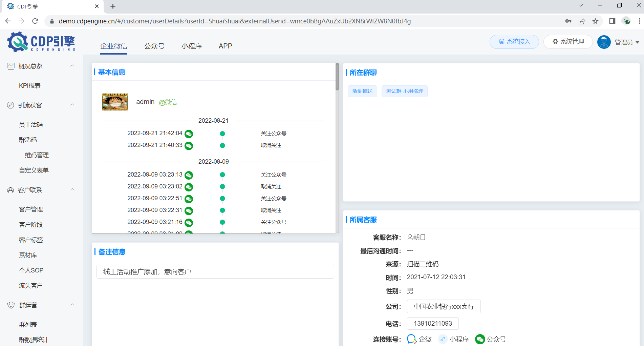
Task: Click the 系统管理 button
Action: pyautogui.click(x=568, y=42)
